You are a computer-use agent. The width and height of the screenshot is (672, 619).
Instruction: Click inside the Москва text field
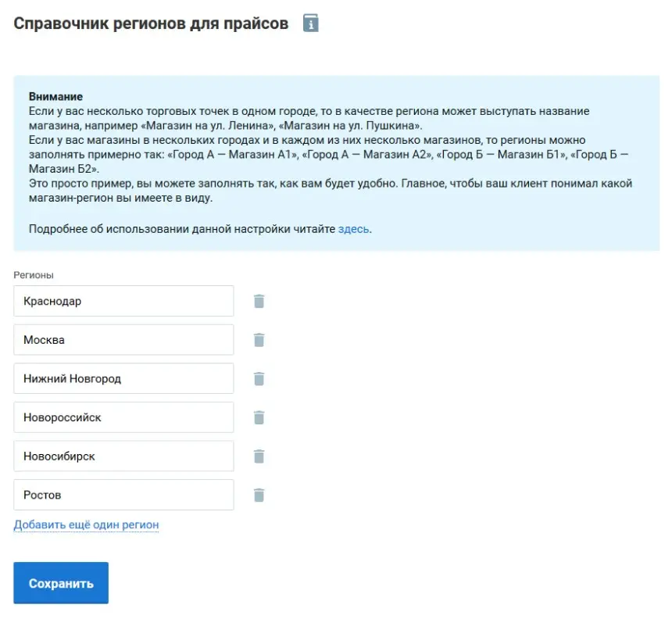tap(123, 339)
